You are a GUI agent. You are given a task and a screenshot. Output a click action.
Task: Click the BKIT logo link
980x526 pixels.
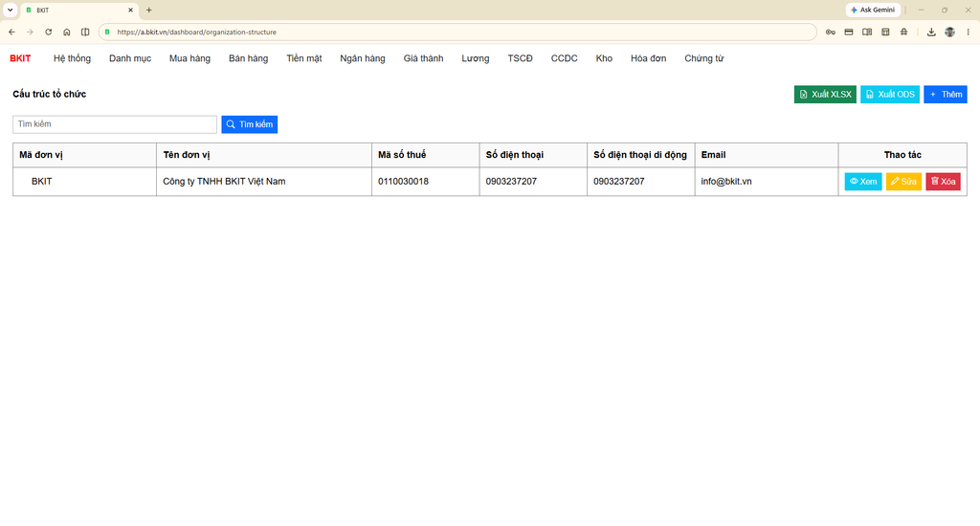click(x=20, y=58)
